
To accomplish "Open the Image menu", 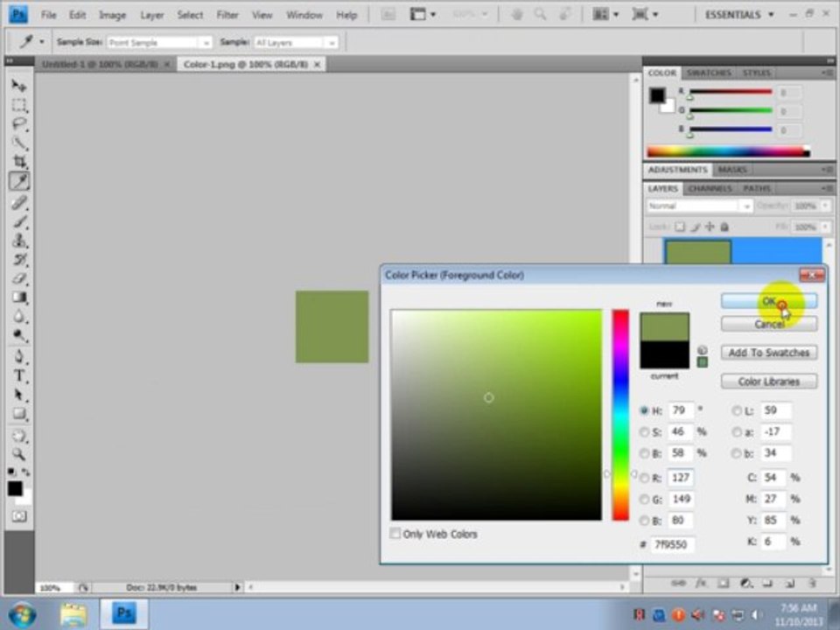I will pos(112,15).
